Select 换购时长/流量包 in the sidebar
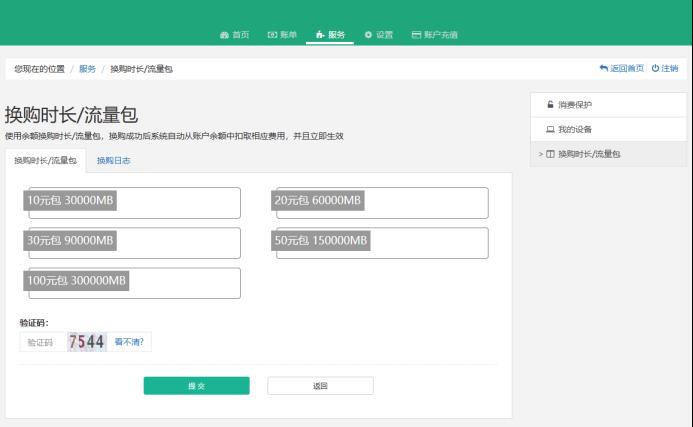693x427 pixels. (588, 154)
